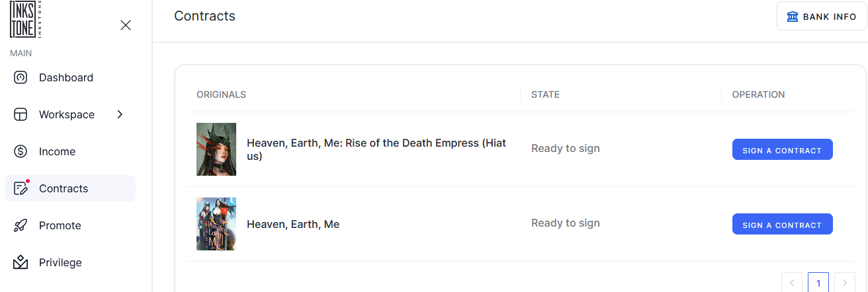Go to the Income page
Image resolution: width=868 pixels, height=292 pixels.
[x=57, y=151]
